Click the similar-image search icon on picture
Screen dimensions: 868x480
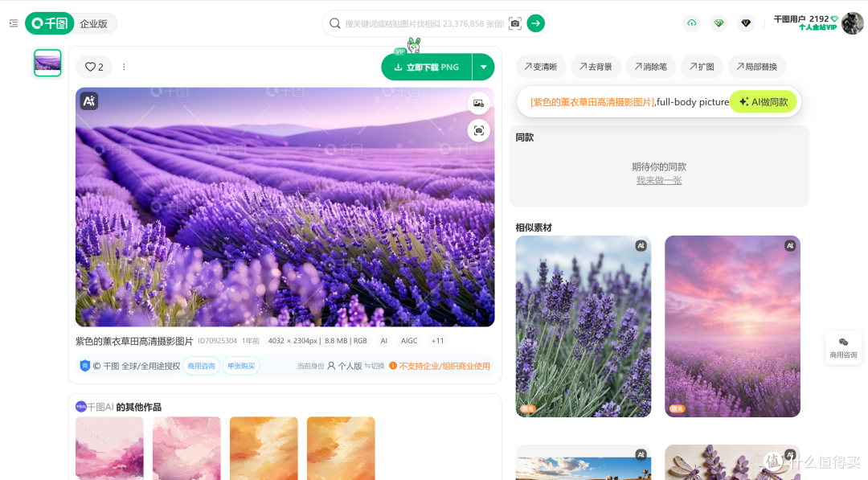tap(478, 103)
